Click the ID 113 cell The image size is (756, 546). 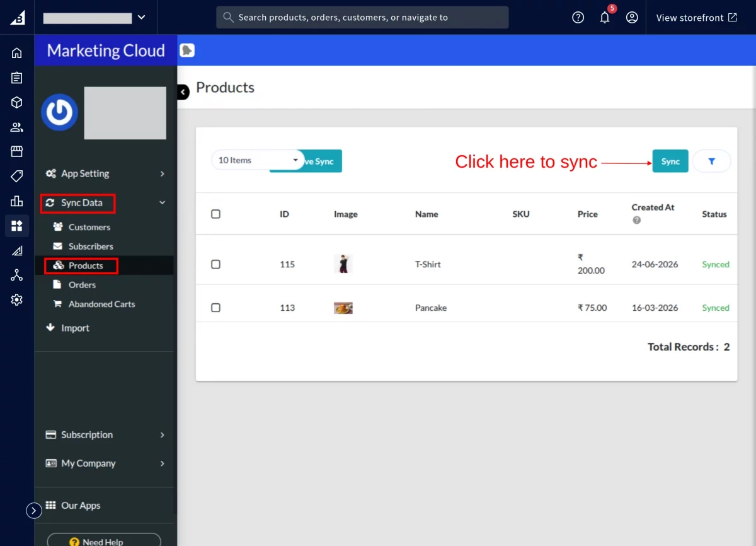click(287, 308)
